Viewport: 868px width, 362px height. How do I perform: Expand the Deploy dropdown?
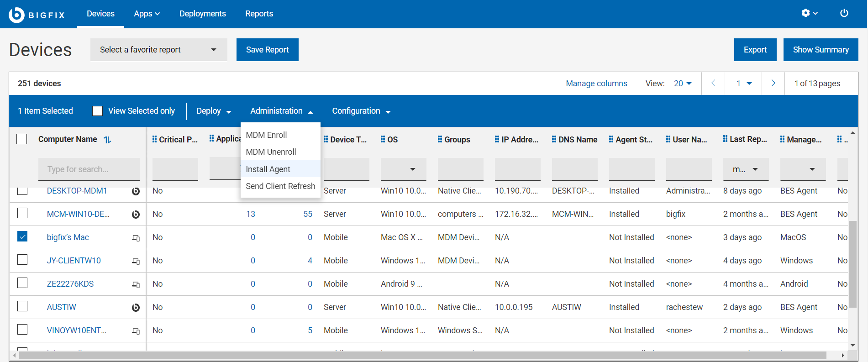(214, 111)
